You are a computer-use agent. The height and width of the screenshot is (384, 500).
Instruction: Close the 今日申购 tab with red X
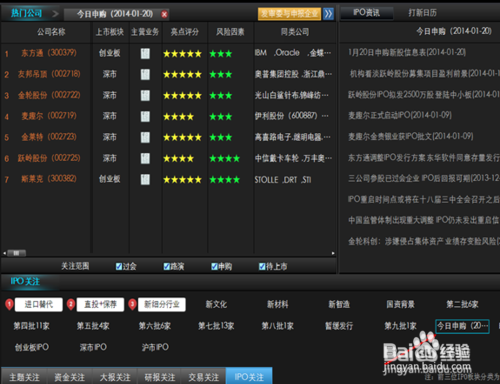[x=164, y=14]
